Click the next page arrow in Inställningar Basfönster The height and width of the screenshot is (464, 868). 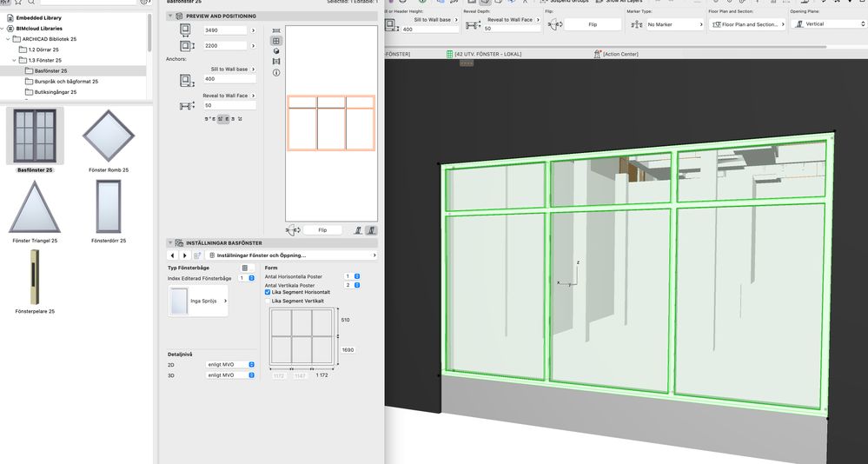[184, 255]
